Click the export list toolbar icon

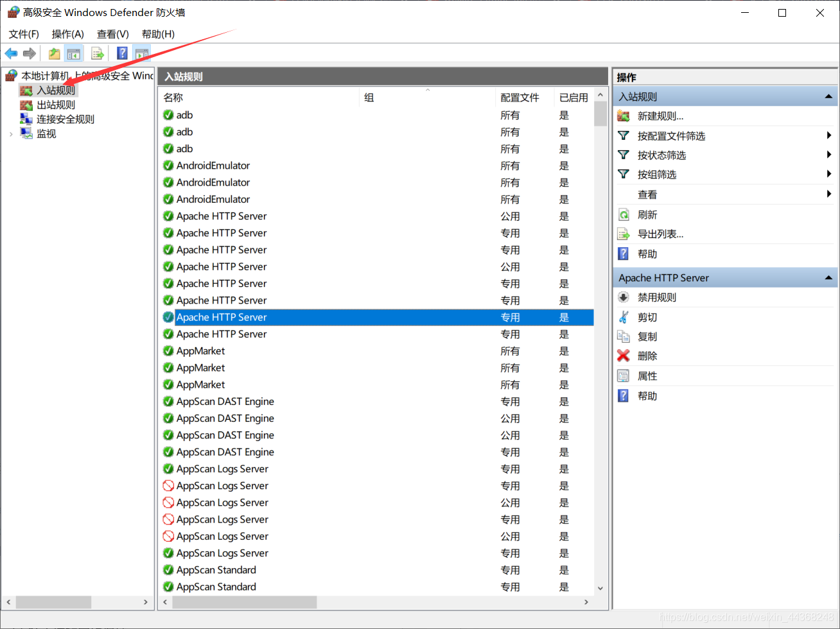(x=98, y=53)
